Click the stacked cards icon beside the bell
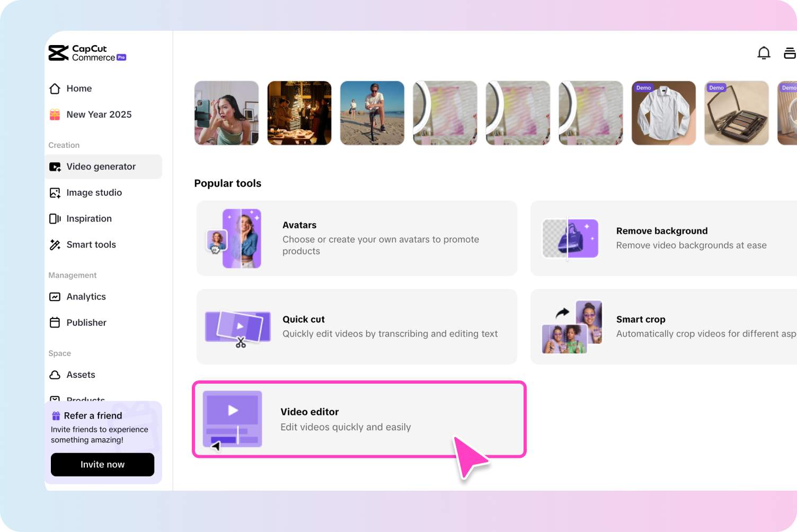Image resolution: width=797 pixels, height=532 pixels. (790, 53)
